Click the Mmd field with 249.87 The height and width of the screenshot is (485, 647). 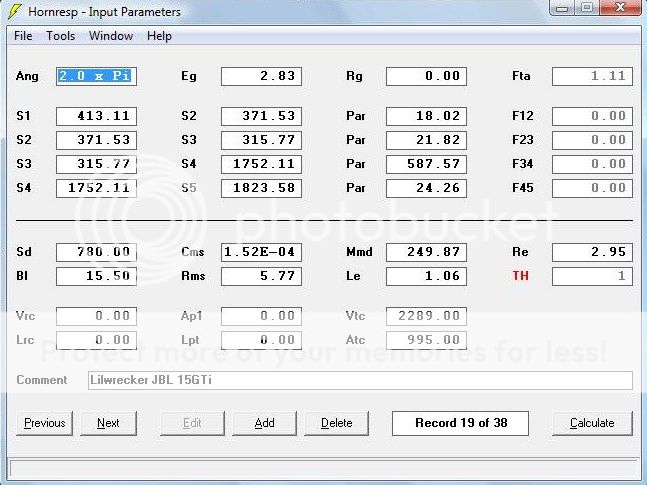[x=426, y=252]
